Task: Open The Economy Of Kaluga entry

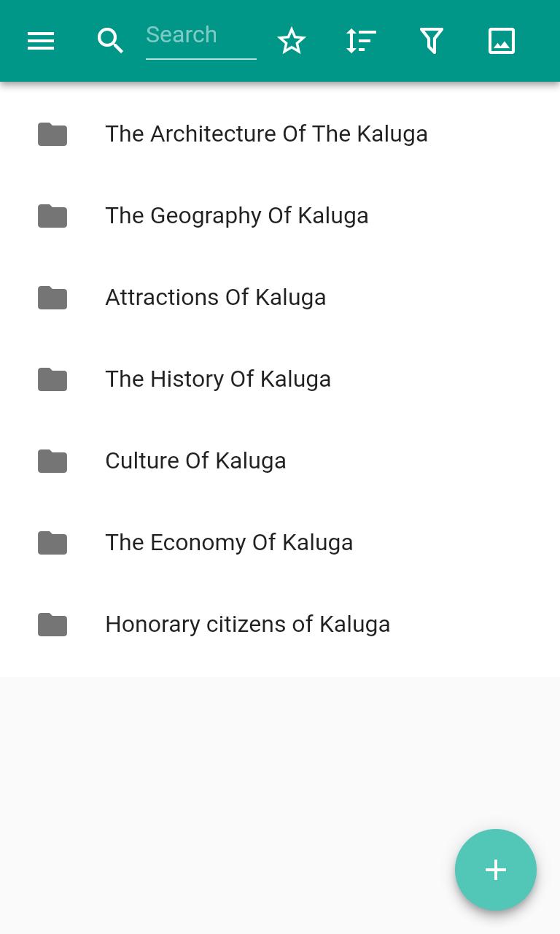Action: [x=229, y=543]
